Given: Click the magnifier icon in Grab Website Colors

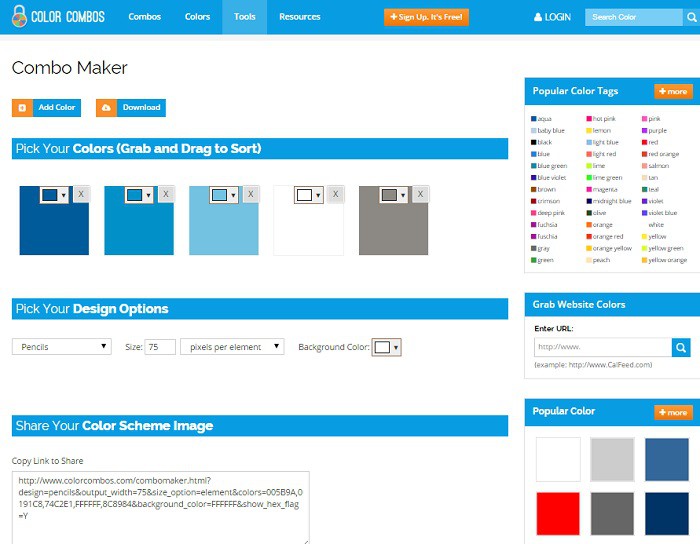Looking at the screenshot, I should tap(681, 348).
